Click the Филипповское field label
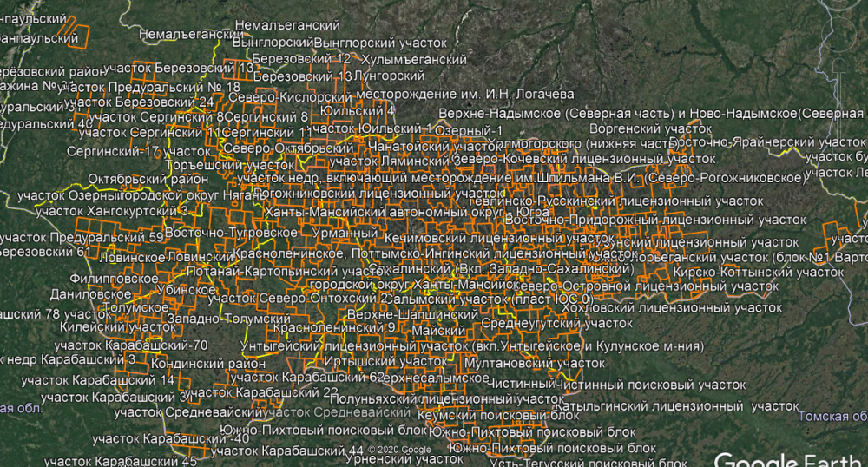 tap(101, 280)
